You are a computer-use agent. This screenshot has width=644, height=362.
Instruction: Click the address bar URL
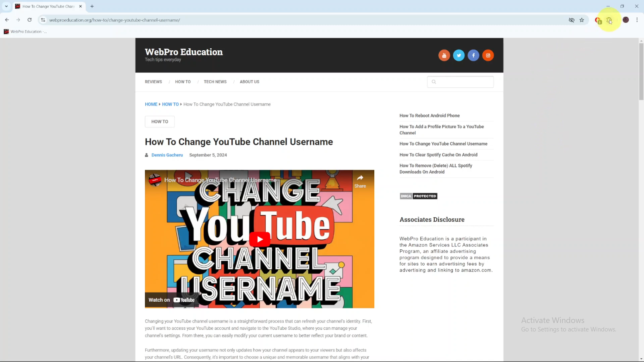(114, 20)
